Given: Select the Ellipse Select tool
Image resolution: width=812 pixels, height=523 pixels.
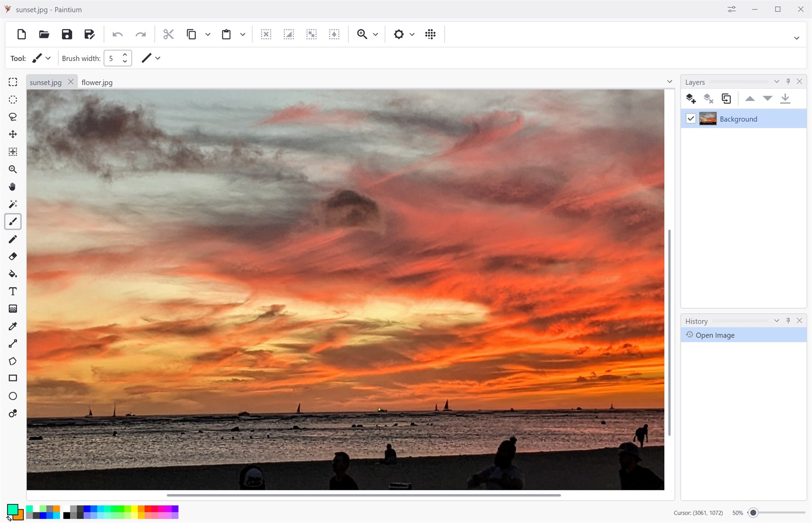Looking at the screenshot, I should click(13, 100).
